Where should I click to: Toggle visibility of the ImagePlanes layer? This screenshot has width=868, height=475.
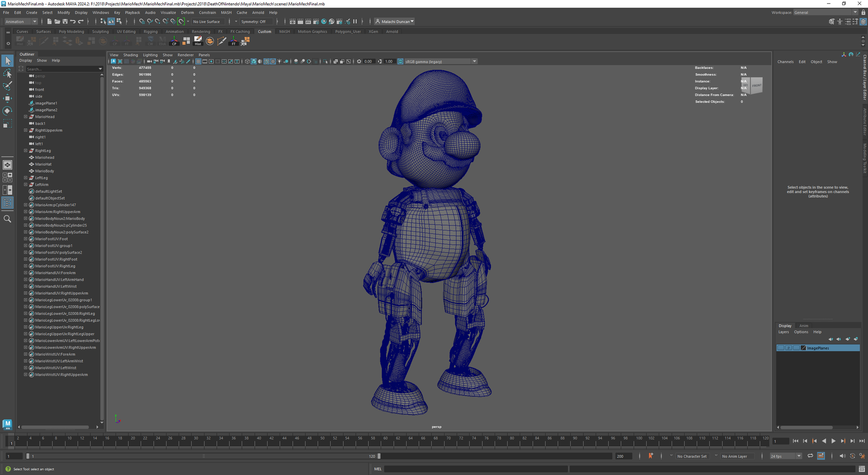(x=781, y=348)
